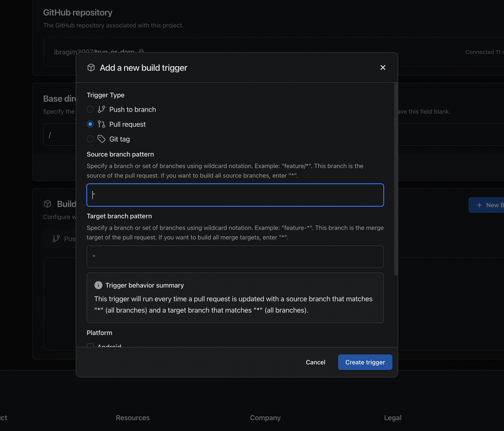The image size is (504, 431).
Task: Click the cube icon in the dialog header
Action: 91,68
